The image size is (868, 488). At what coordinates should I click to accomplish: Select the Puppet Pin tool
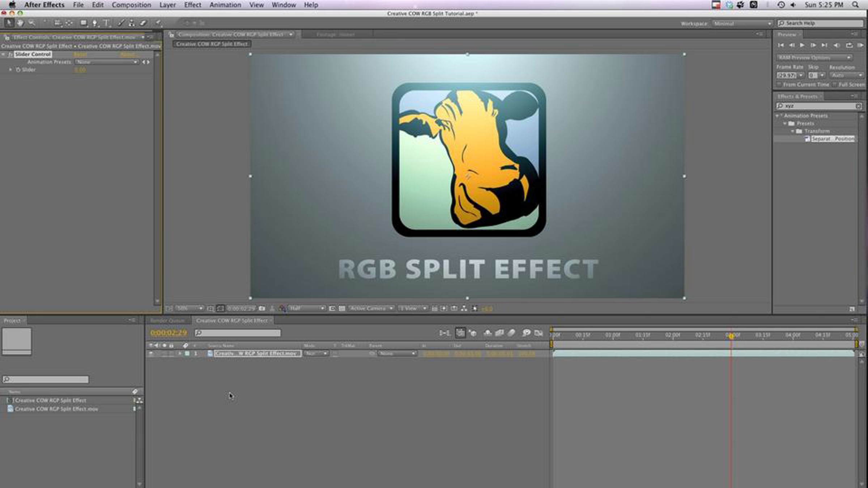point(158,23)
